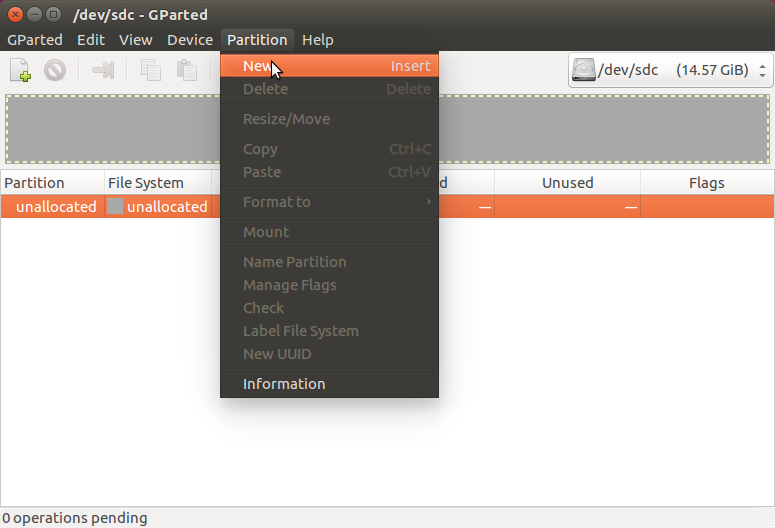Select Check in the Partition menu
Image resolution: width=775 pixels, height=528 pixels.
[x=329, y=308]
